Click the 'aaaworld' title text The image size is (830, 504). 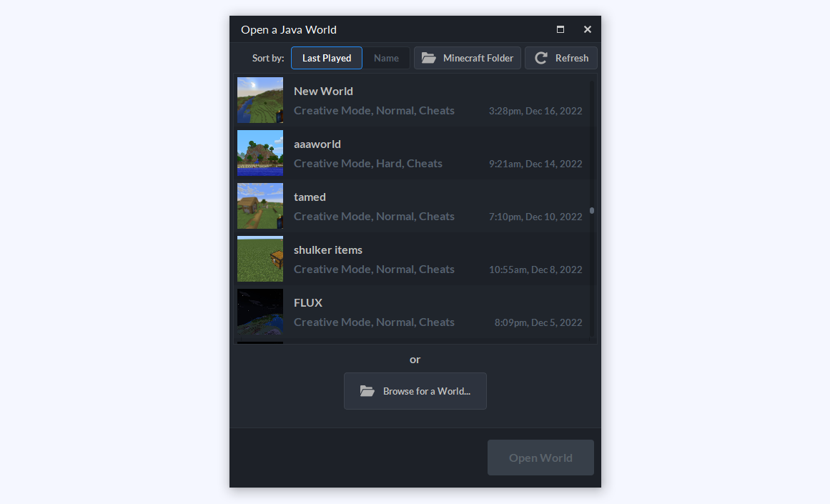pyautogui.click(x=317, y=144)
